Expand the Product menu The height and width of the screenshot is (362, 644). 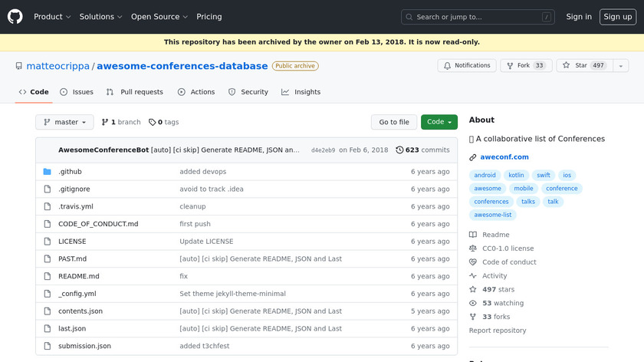[x=52, y=17]
